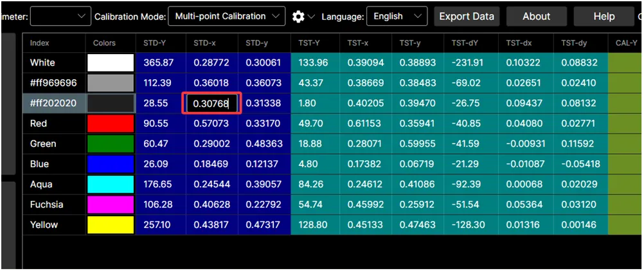The width and height of the screenshot is (644, 271).
Task: Click the Export Data button
Action: (467, 16)
